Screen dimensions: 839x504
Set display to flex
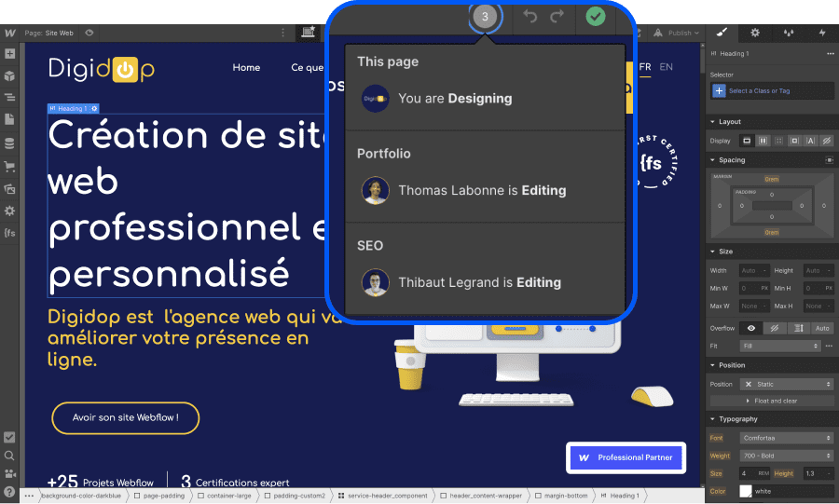[x=763, y=141]
